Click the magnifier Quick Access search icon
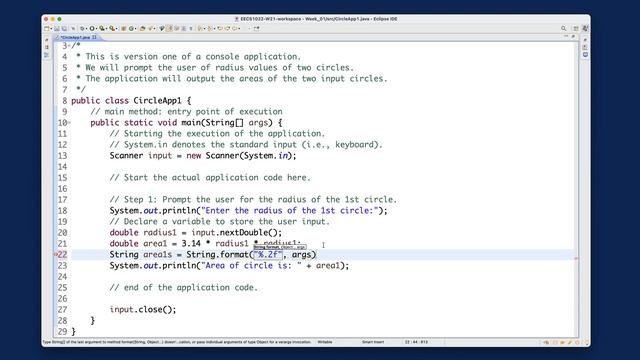 (563, 29)
